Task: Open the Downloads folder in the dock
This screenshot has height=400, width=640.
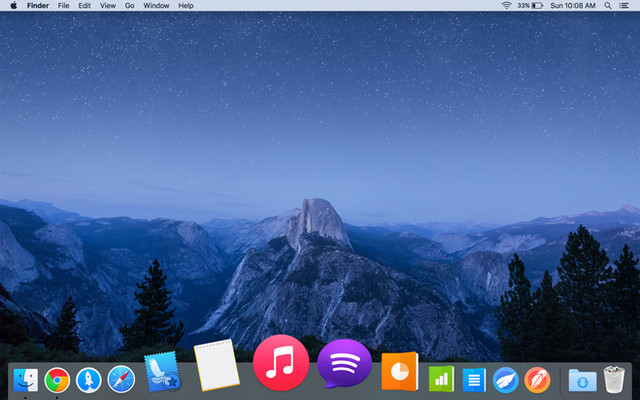Action: (x=581, y=380)
